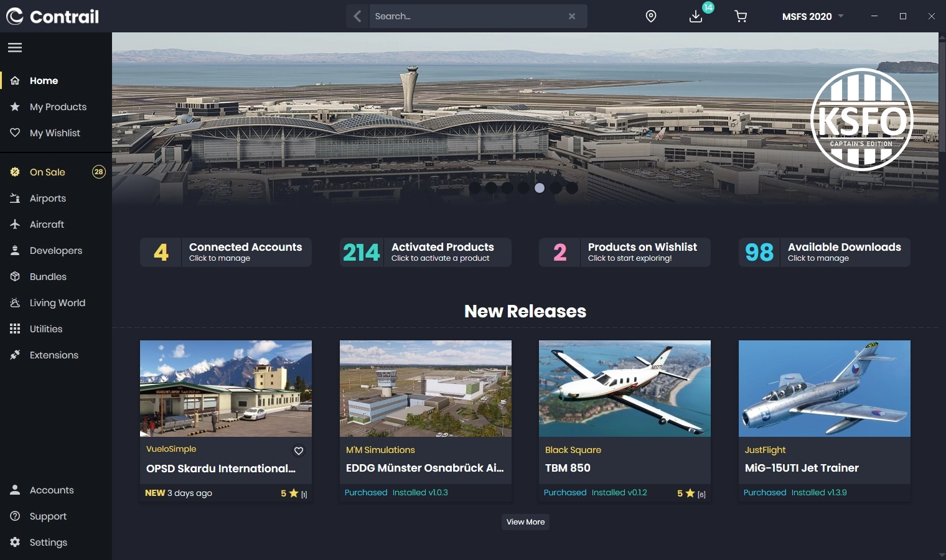Clear the search field with the X icon
The image size is (946, 560).
click(572, 16)
